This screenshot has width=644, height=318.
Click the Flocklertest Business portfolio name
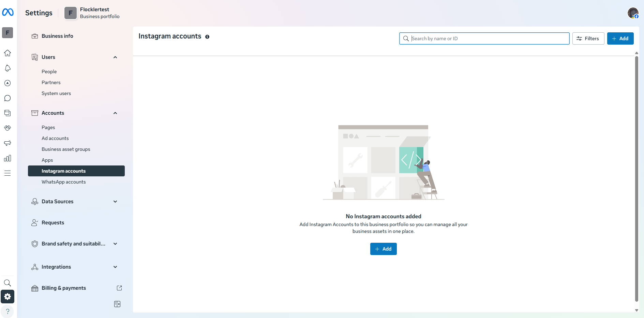(100, 13)
